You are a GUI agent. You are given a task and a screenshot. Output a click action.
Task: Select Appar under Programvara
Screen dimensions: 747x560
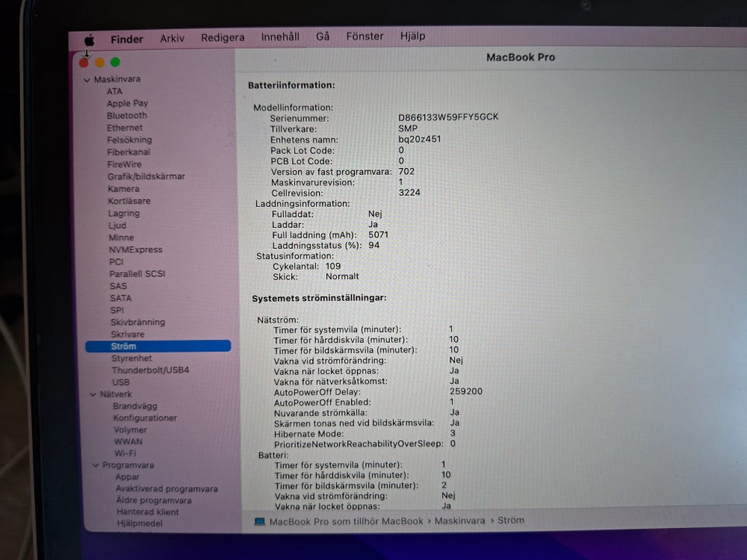click(127, 477)
